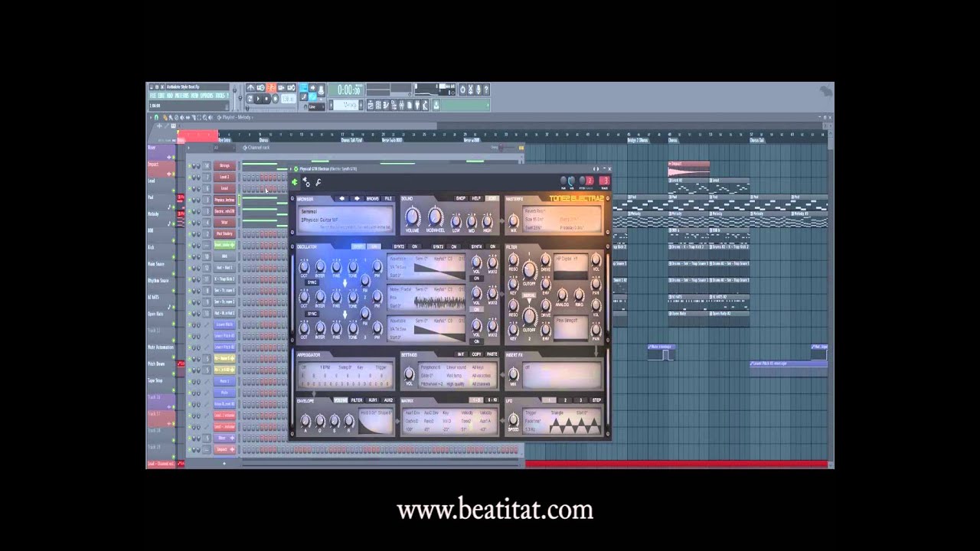
Task: Select the playlist zoom tool
Action: click(x=204, y=117)
